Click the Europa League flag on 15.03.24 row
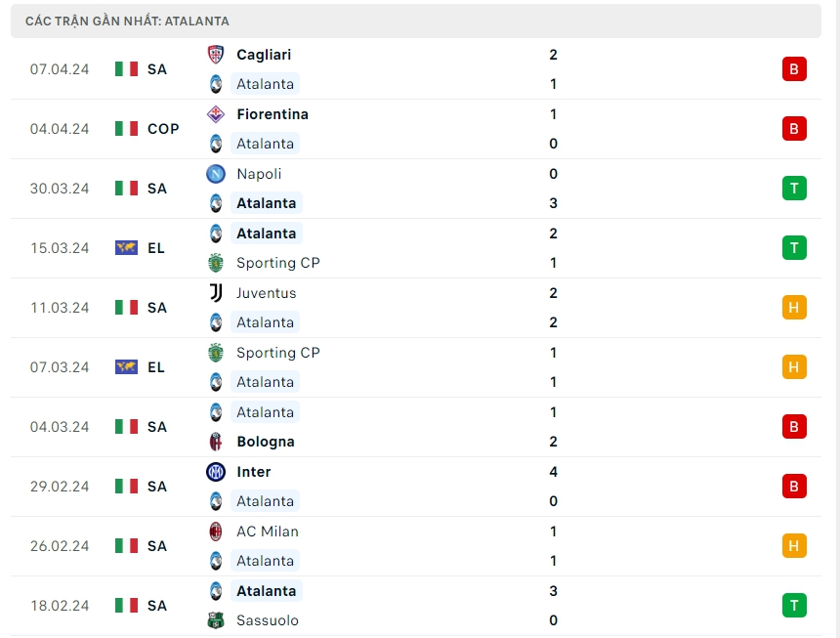Viewport: 840px width, 638px height. [126, 248]
